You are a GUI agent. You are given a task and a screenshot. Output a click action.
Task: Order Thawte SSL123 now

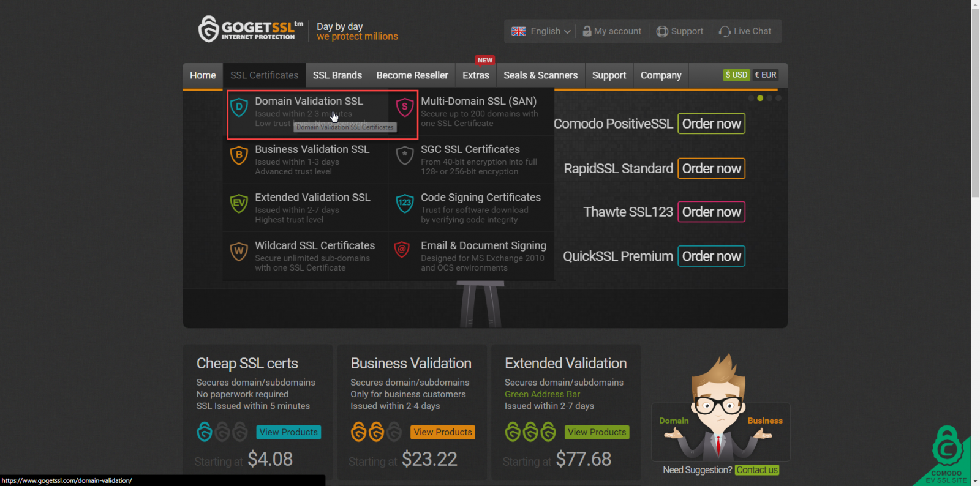pos(711,212)
